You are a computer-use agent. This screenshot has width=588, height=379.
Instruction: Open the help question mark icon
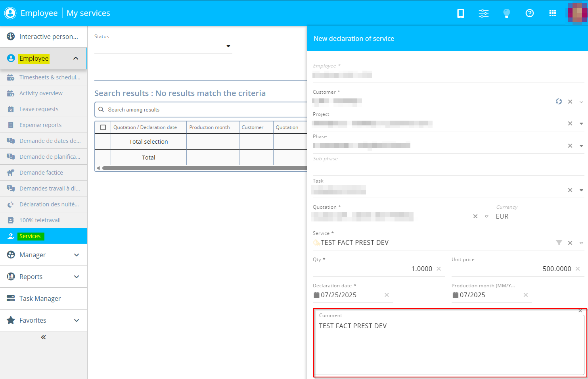529,13
